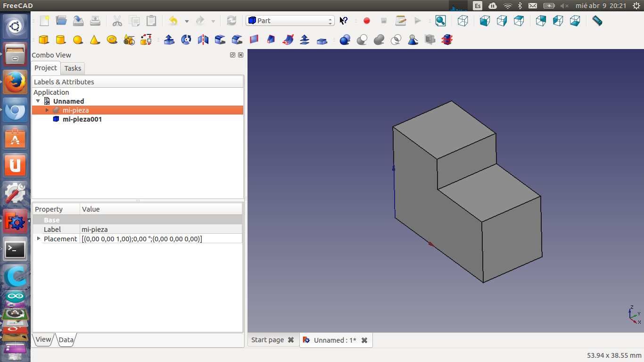Add a cylinder primitive
The image size is (644, 362).
[x=60, y=40]
